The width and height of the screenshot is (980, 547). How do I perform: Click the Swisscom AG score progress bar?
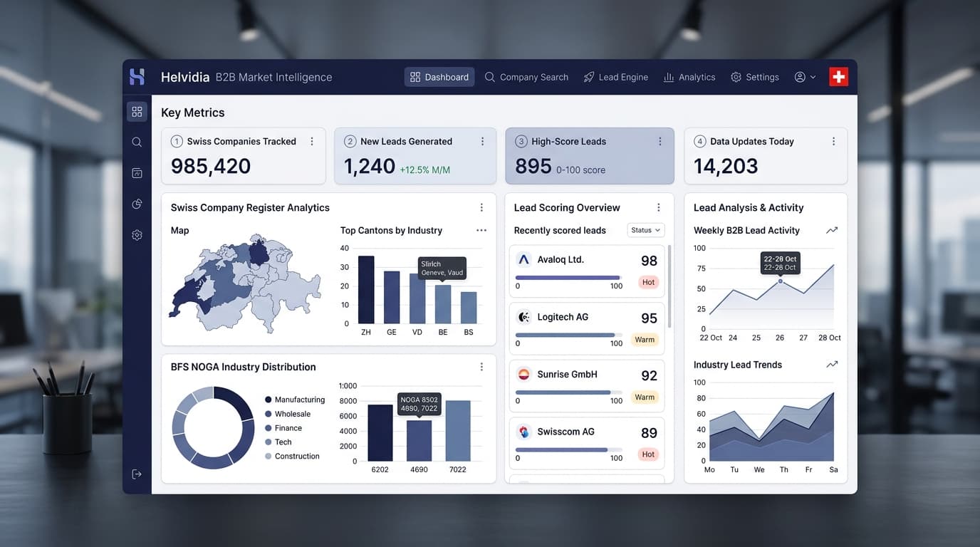click(568, 449)
